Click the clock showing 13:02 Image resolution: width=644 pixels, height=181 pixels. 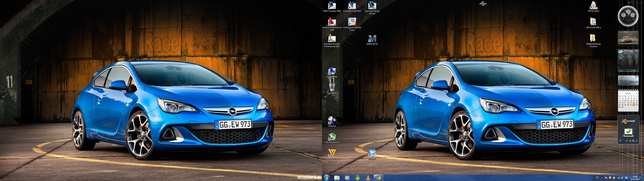[635, 178]
